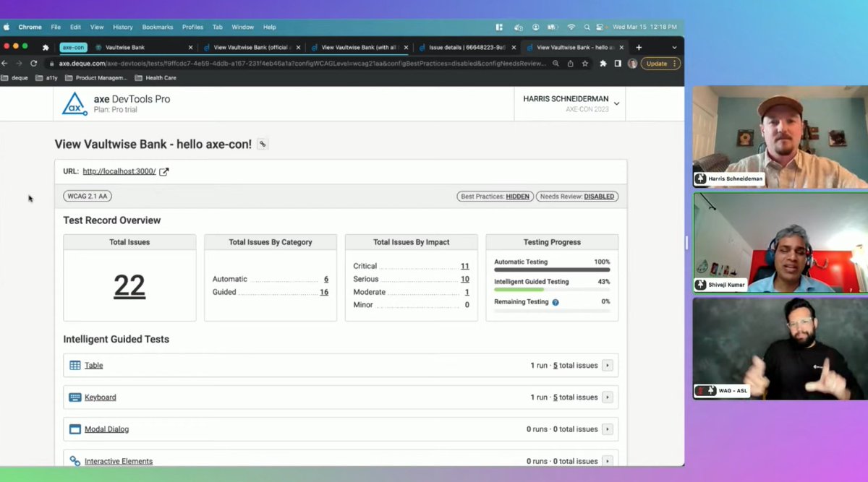Screen dimensions: 868x482
Task: Click Intelligent Guided Testing progress bar
Action: [x=552, y=290]
